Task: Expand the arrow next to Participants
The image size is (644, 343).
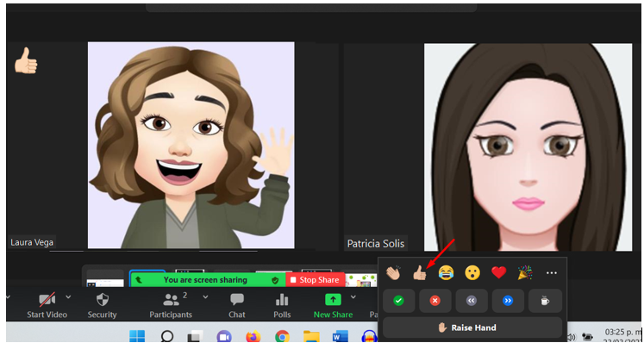Action: 205,296
